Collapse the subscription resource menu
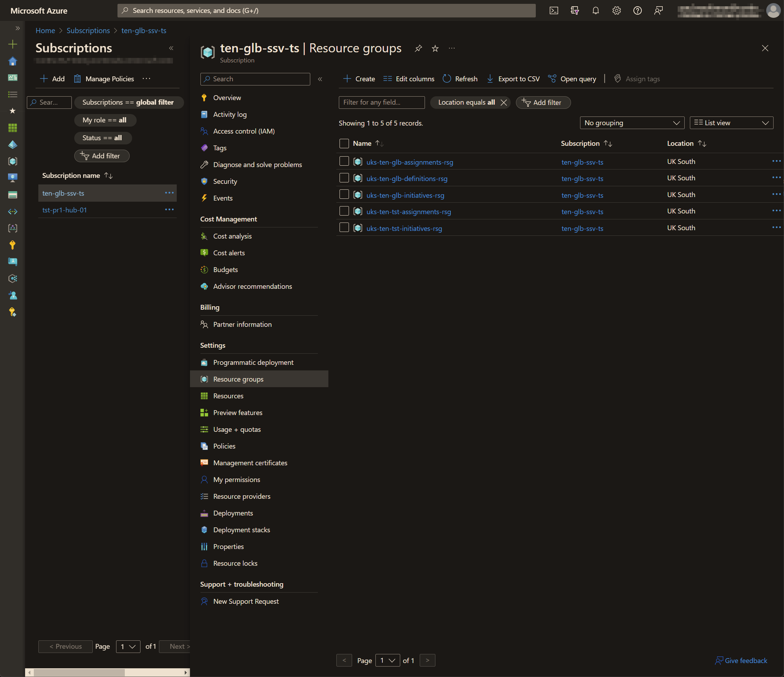 pos(320,79)
